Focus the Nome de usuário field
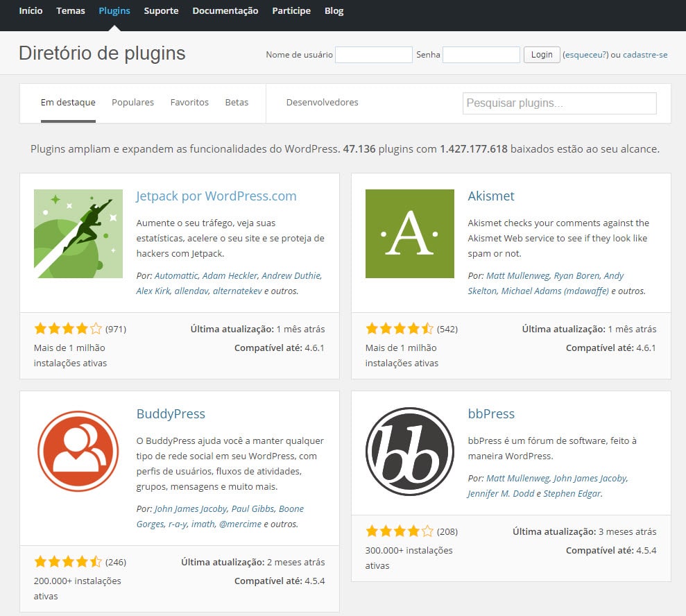This screenshot has width=686, height=616. 373,55
